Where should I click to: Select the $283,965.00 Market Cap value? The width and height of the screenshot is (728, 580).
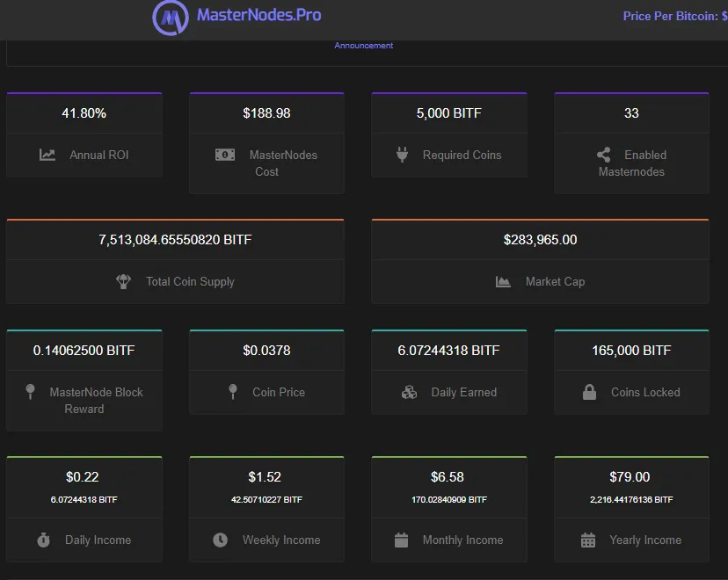tap(540, 239)
